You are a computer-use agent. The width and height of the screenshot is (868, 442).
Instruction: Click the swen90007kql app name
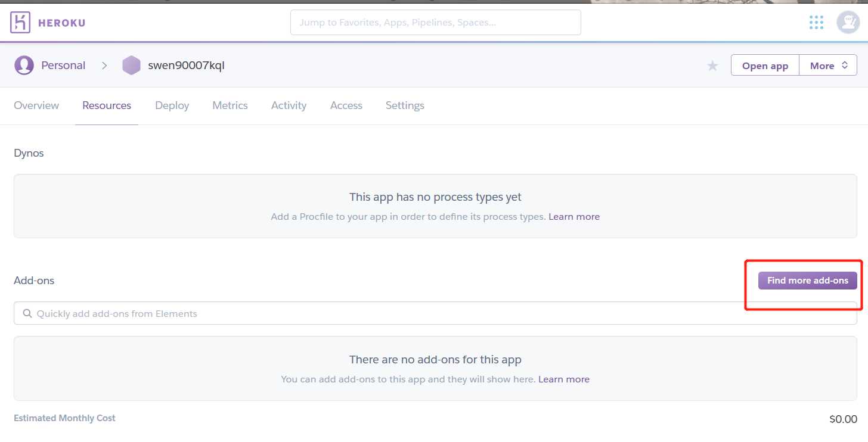[x=186, y=66]
